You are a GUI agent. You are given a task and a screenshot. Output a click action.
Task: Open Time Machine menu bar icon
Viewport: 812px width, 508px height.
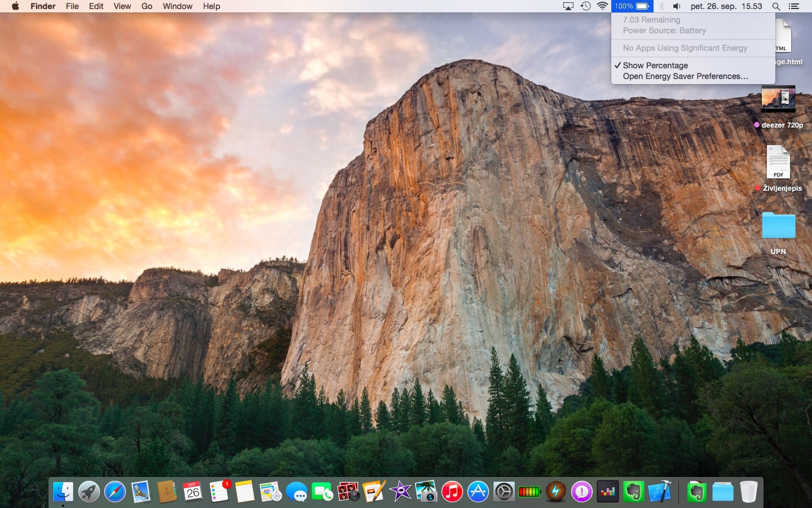pos(586,6)
